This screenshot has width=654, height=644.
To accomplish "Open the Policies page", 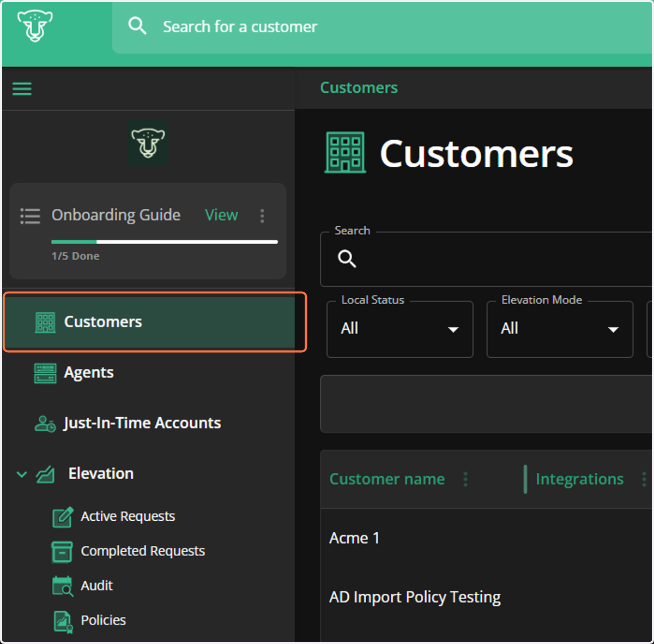I will click(x=103, y=620).
